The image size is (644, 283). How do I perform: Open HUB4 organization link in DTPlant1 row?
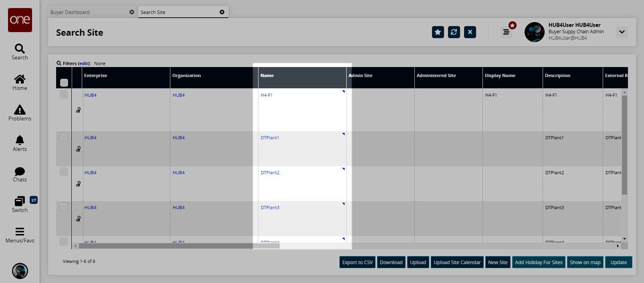179,138
